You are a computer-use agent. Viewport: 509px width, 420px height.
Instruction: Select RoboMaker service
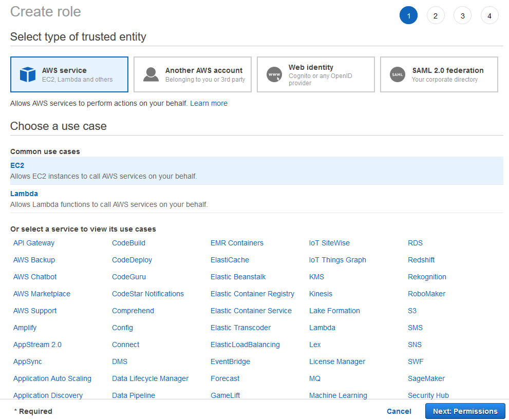pyautogui.click(x=426, y=293)
